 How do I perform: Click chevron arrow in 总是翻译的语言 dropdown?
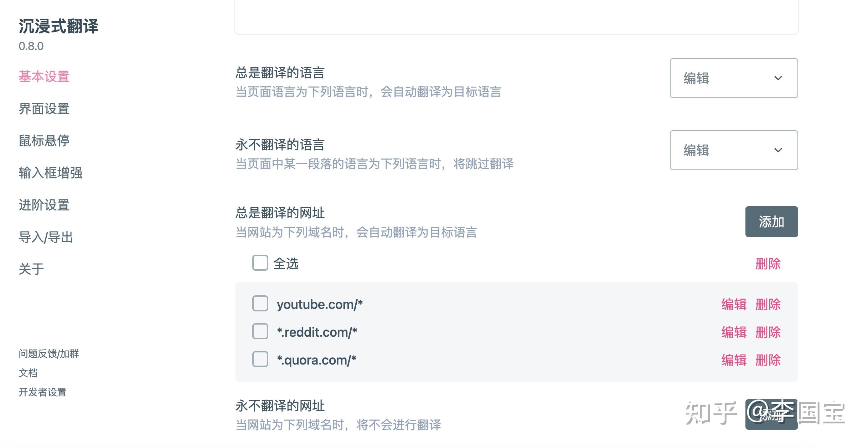(778, 78)
